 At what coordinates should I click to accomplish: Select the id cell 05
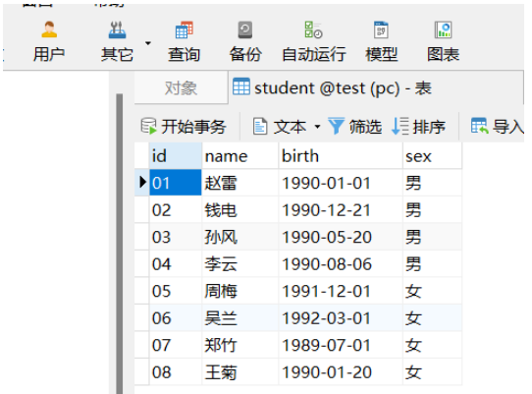click(x=176, y=291)
